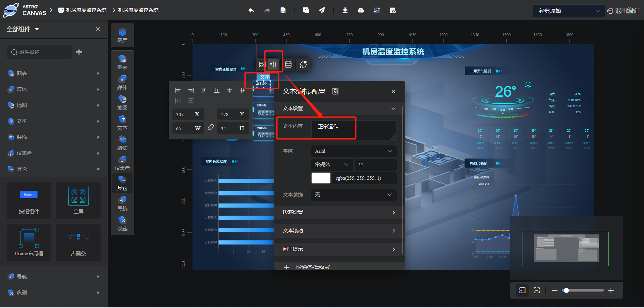The width and height of the screenshot is (644, 308).
Task: Open the preview screen icon
Action: [306, 10]
